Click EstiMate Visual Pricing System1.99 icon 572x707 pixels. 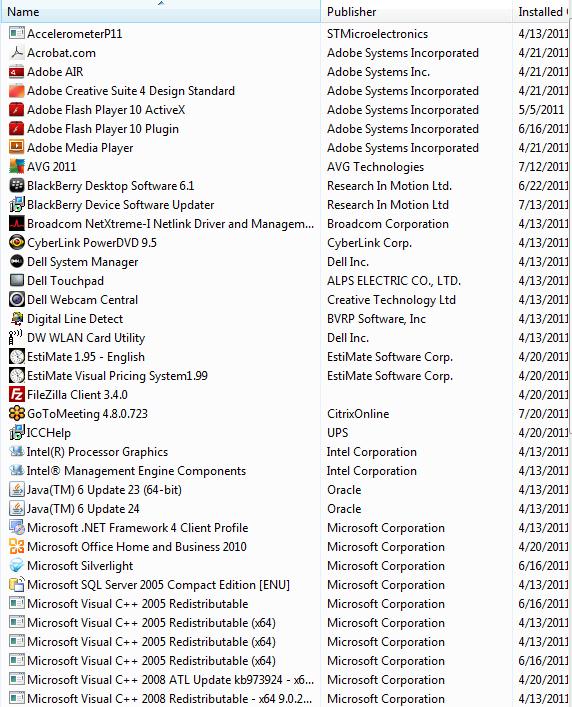[17, 375]
